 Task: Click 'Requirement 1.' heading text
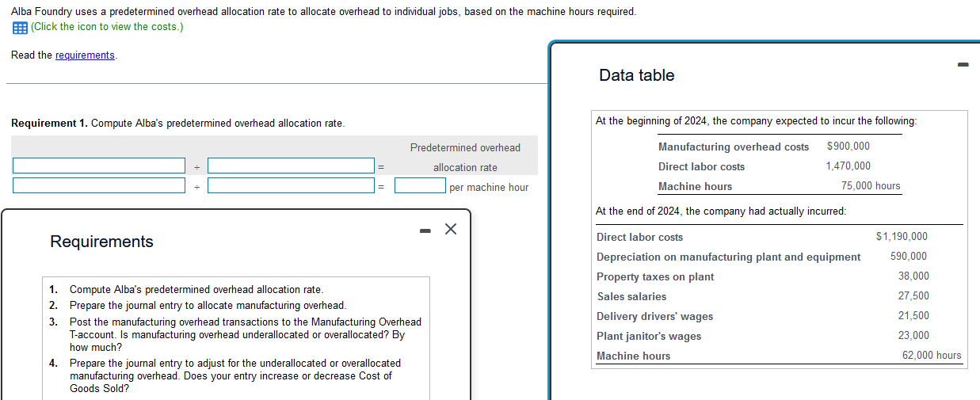[x=49, y=124]
